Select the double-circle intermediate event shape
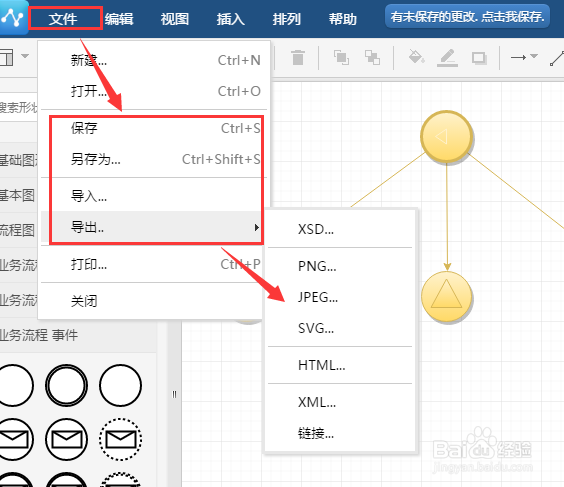Image resolution: width=564 pixels, height=487 pixels. click(x=67, y=385)
